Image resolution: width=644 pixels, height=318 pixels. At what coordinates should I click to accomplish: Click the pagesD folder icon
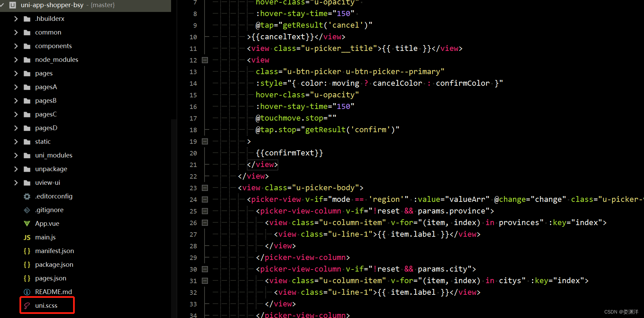27,128
